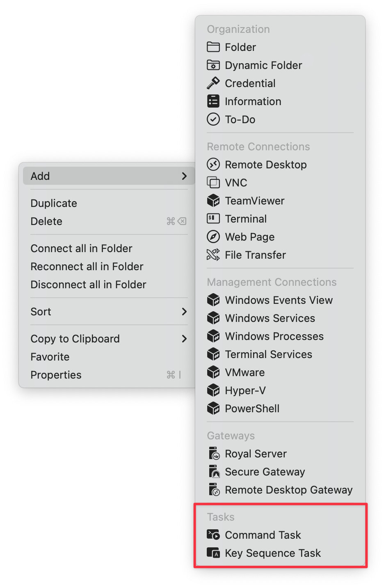Add a PowerShell connection
This screenshot has width=384, height=588.
pyautogui.click(x=280, y=409)
